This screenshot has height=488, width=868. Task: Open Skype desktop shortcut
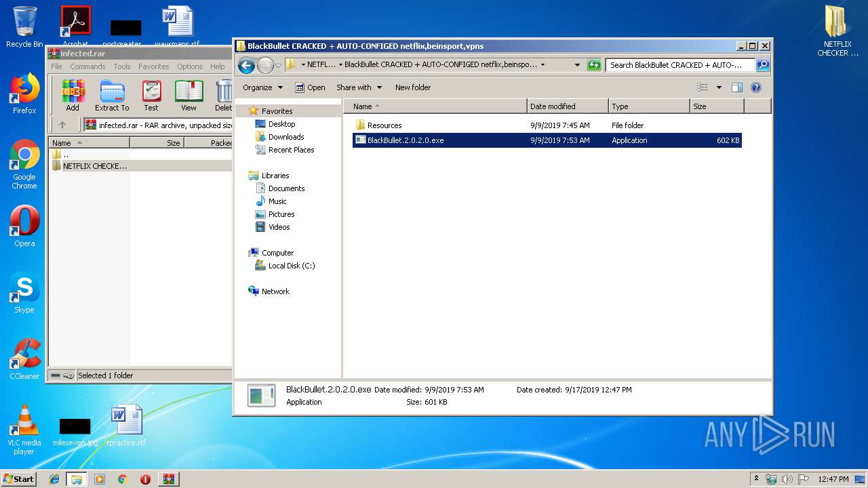pyautogui.click(x=24, y=293)
